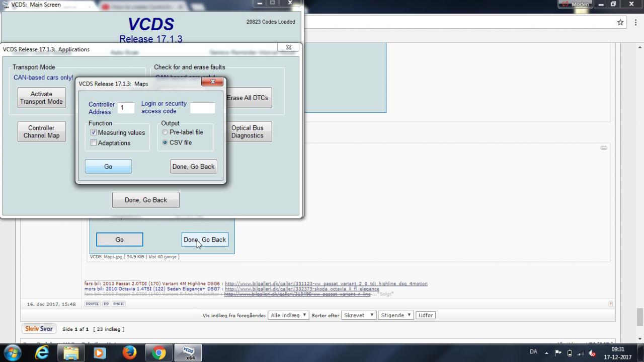644x362 pixels.
Task: Open the 'Alle indlæg' dropdown
Action: [288, 315]
